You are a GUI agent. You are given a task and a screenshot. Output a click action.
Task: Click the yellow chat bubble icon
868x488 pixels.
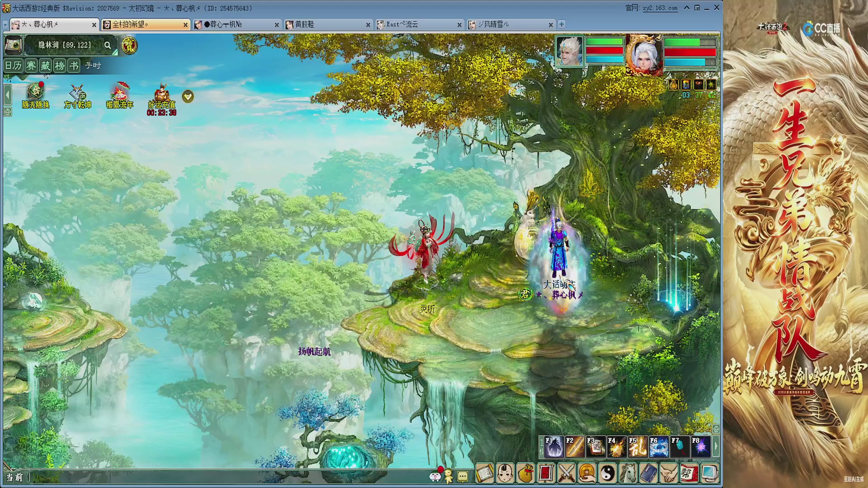462,476
